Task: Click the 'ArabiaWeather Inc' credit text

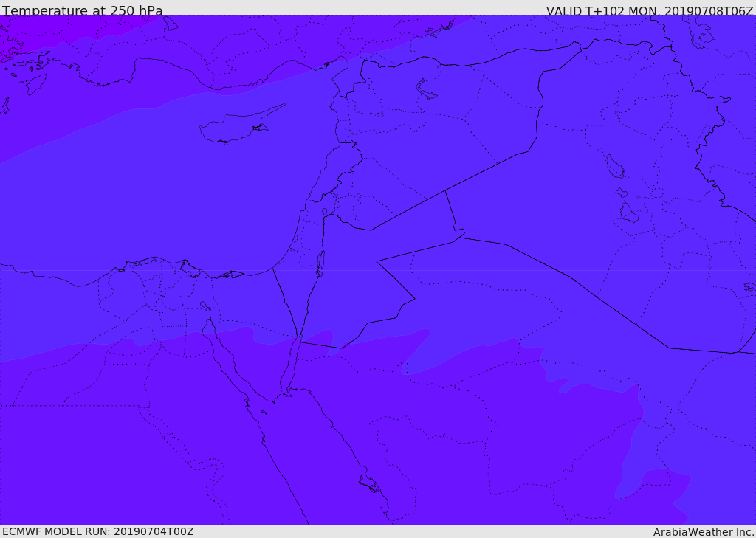Action: (704, 532)
